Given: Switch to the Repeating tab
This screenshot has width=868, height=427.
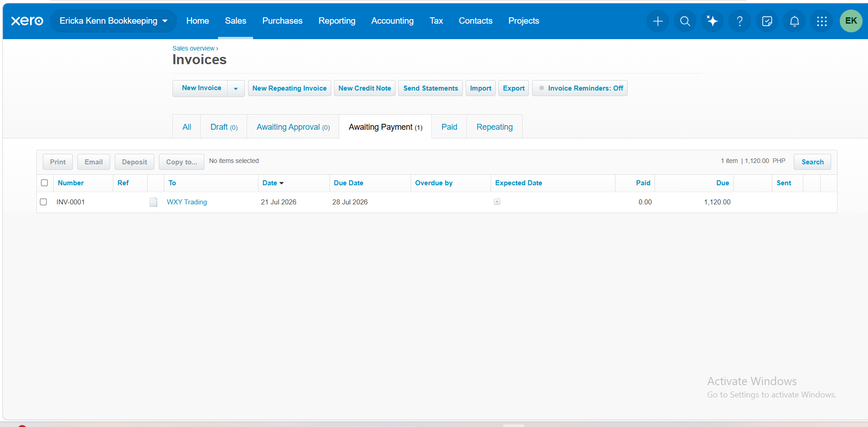Looking at the screenshot, I should (494, 127).
